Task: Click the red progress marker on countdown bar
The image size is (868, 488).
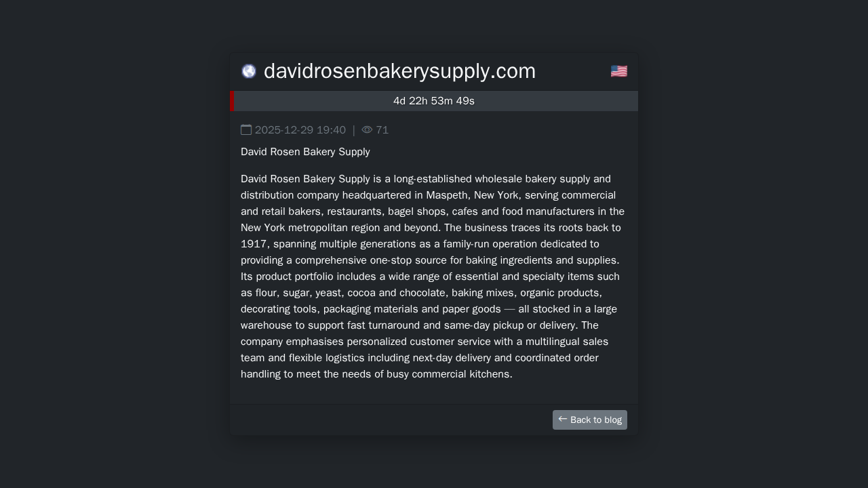Action: [x=233, y=101]
